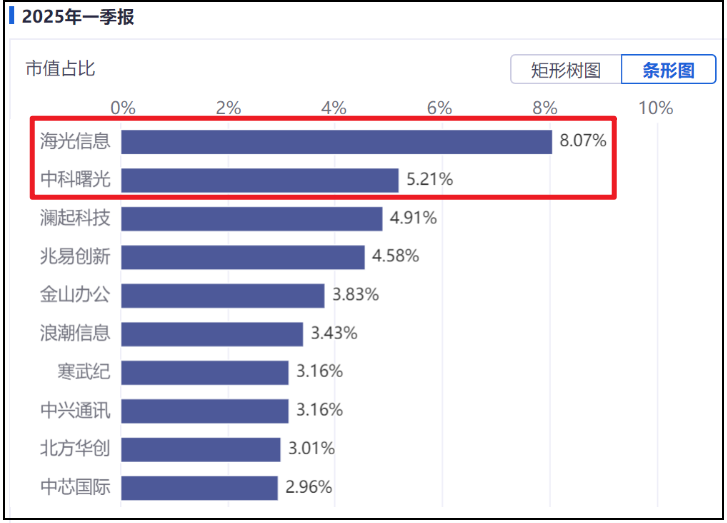Click the 10% axis label

point(656,108)
